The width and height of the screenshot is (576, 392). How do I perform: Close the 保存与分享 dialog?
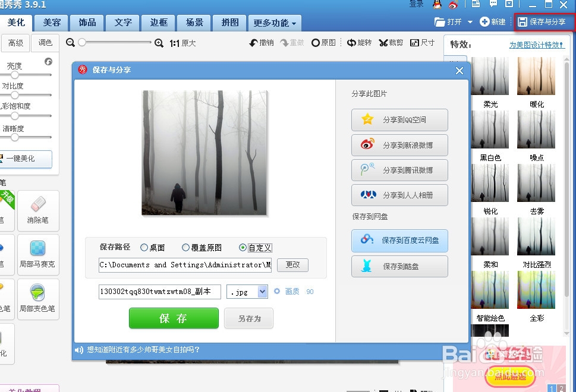click(459, 71)
